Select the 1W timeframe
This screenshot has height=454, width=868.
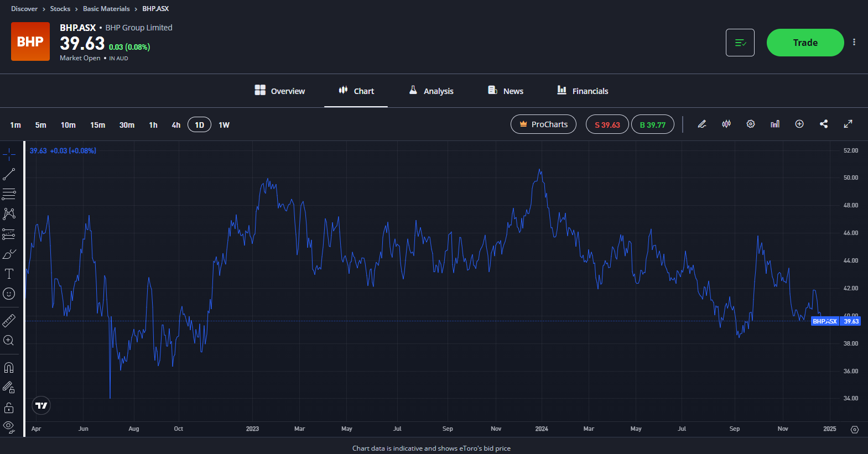point(224,125)
